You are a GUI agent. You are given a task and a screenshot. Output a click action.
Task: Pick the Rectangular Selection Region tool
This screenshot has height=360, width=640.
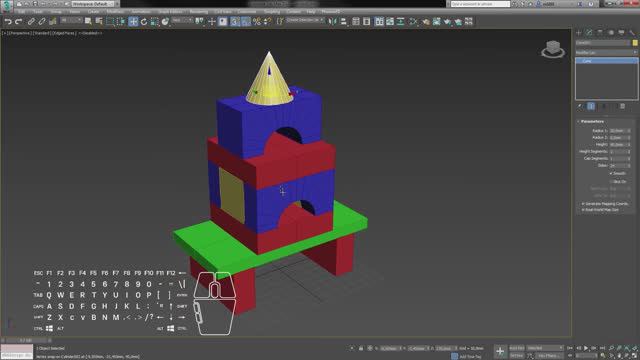pyautogui.click(x=110, y=22)
